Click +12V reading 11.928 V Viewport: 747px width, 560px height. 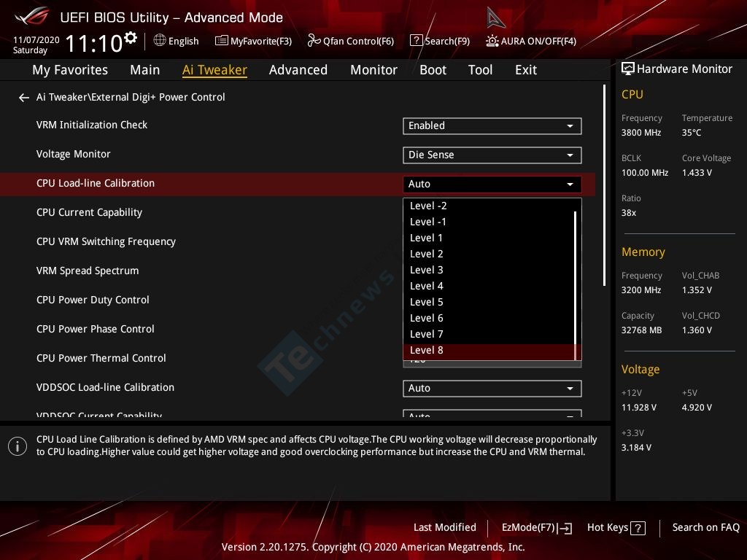coord(639,408)
